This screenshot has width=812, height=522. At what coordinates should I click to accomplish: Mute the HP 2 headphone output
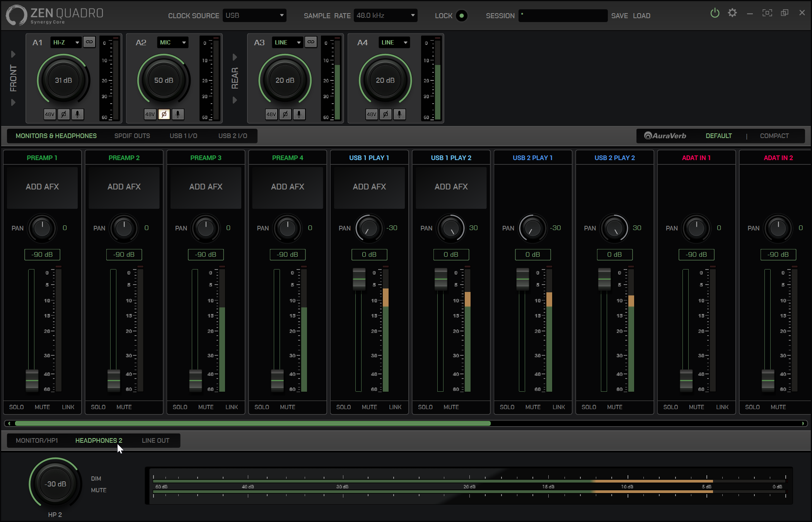[99, 490]
